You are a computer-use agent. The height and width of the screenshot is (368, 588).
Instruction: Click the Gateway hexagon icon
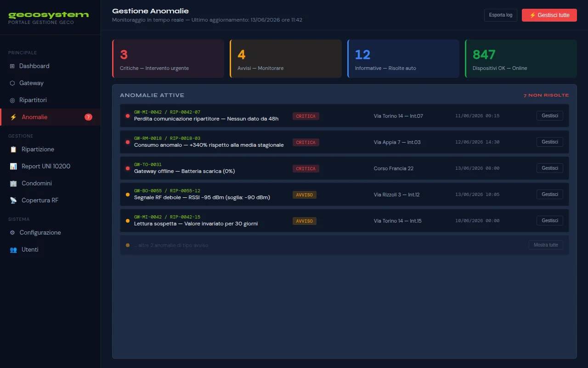coord(12,83)
